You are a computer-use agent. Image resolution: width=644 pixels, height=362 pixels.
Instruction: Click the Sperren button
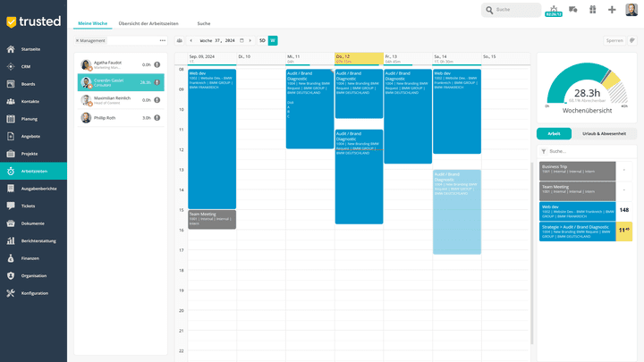tap(614, 40)
